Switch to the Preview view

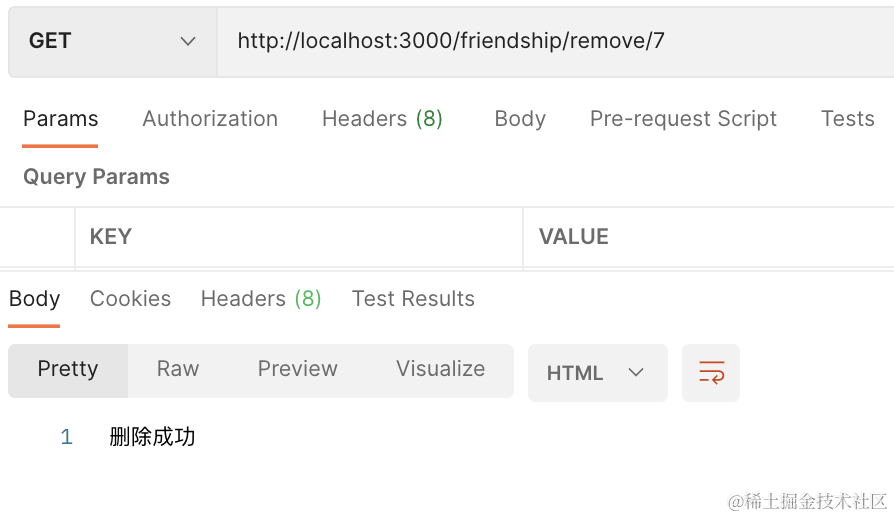(298, 369)
